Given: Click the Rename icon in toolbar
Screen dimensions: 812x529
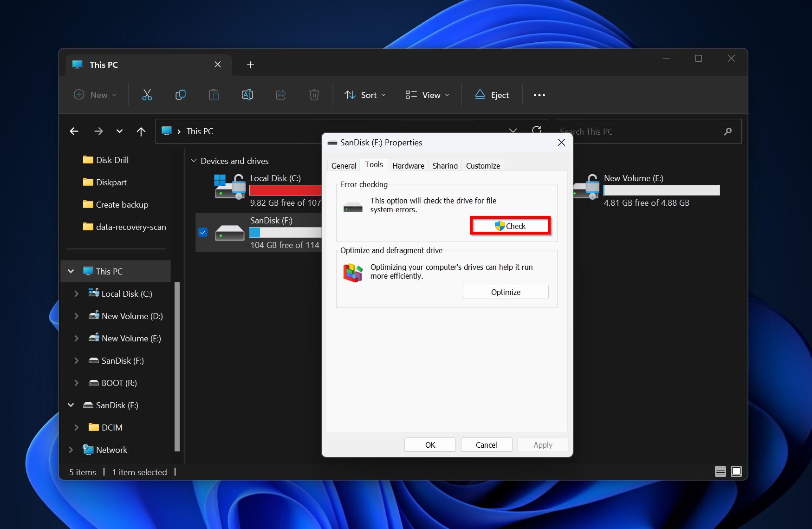Looking at the screenshot, I should [247, 95].
